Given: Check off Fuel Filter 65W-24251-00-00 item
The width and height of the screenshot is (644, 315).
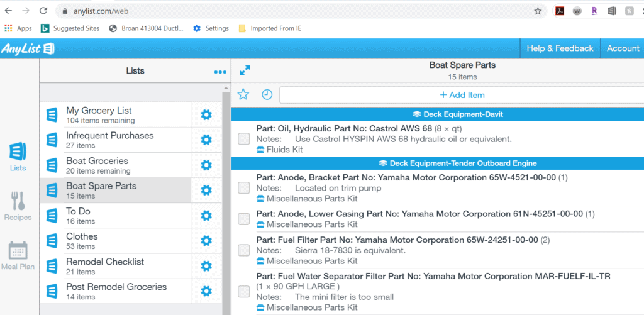Looking at the screenshot, I should 244,250.
